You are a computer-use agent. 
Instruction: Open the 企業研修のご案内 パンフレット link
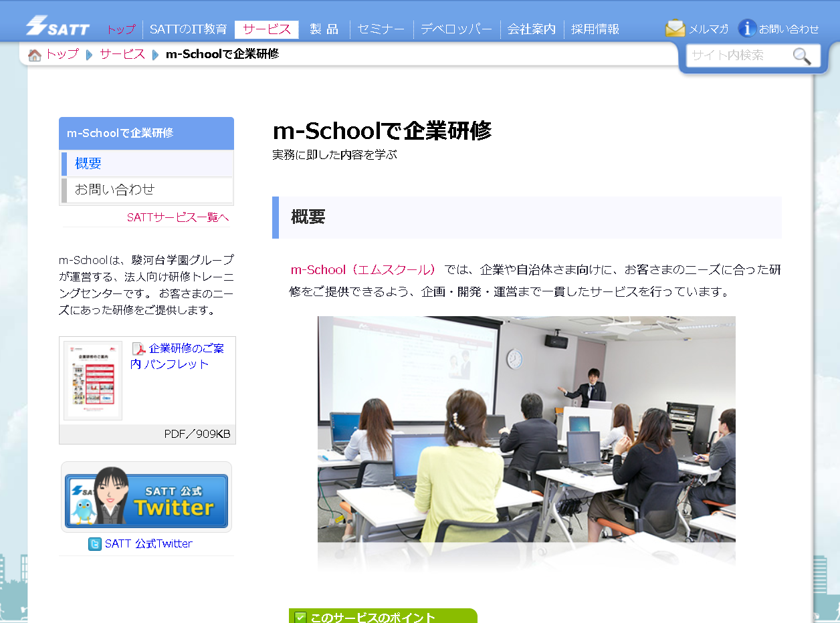point(177,356)
